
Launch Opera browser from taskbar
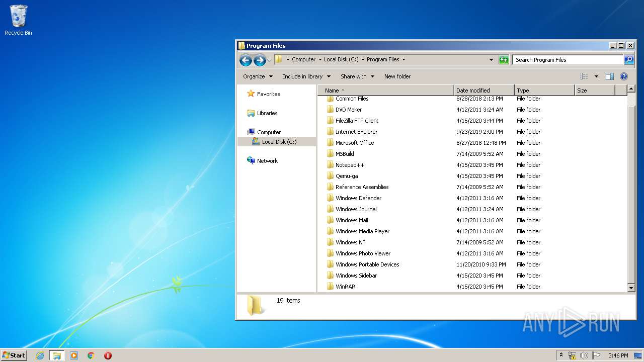tap(108, 355)
